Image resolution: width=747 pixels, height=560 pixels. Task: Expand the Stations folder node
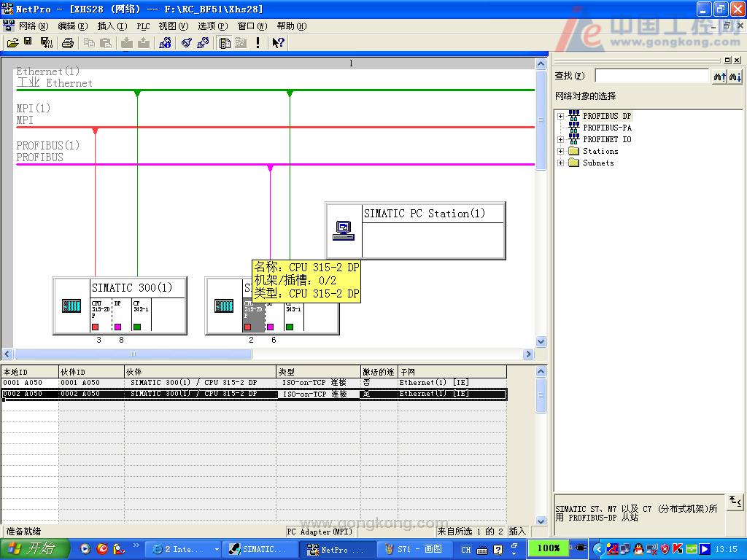(561, 152)
